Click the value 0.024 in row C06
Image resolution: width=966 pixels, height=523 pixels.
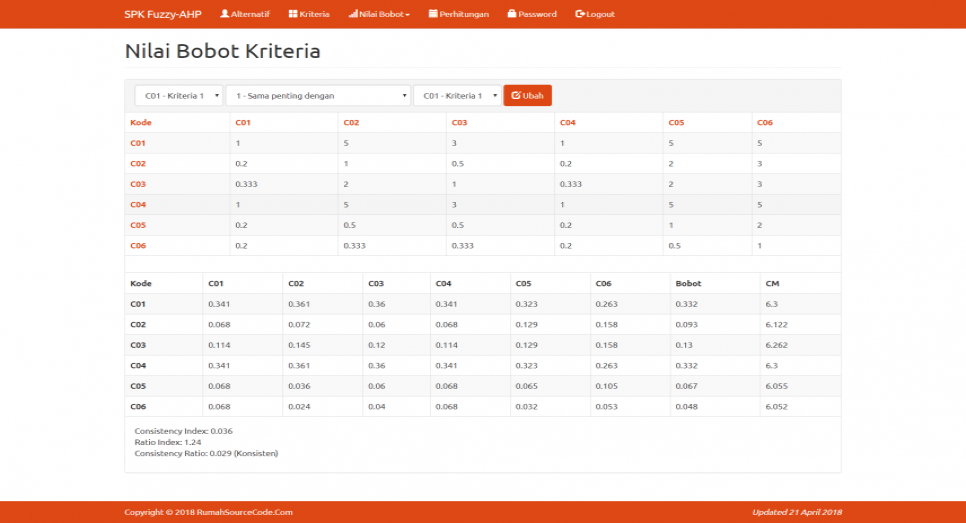click(299, 407)
